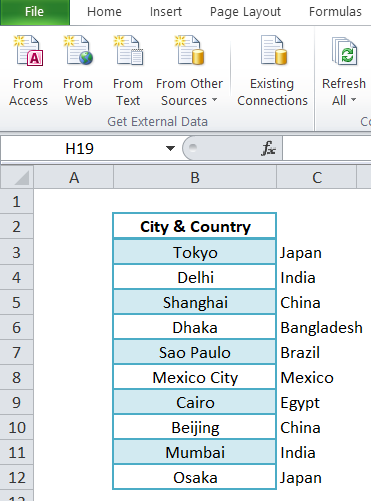Select the Beijing cell
The height and width of the screenshot is (501, 371).
click(x=195, y=427)
